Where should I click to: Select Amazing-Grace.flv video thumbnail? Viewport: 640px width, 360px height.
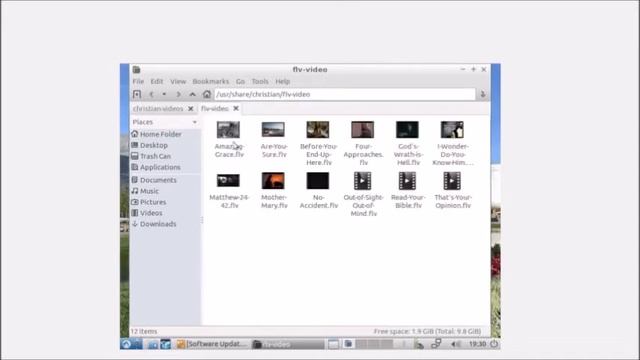coord(228,130)
